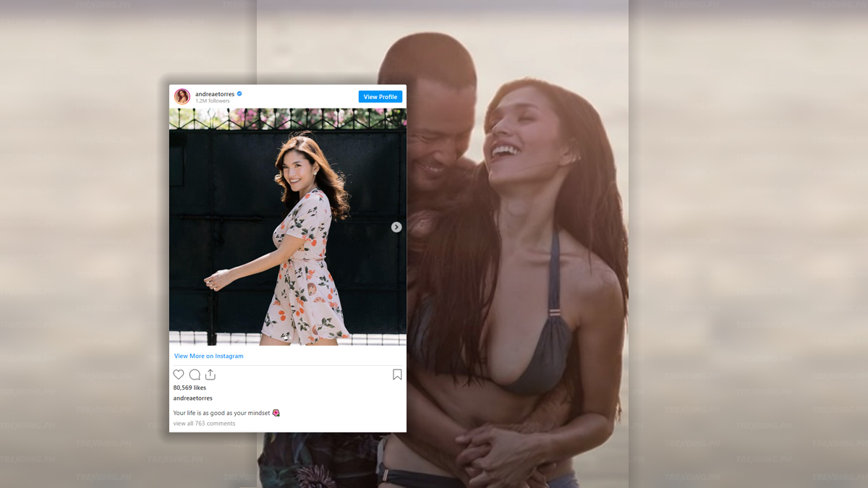Click the 1.2M followers text
Screen dimensions: 868x488
coord(212,101)
